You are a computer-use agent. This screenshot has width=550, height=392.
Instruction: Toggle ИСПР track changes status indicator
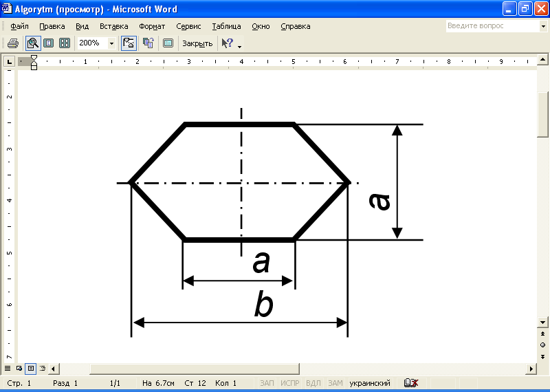(x=289, y=383)
